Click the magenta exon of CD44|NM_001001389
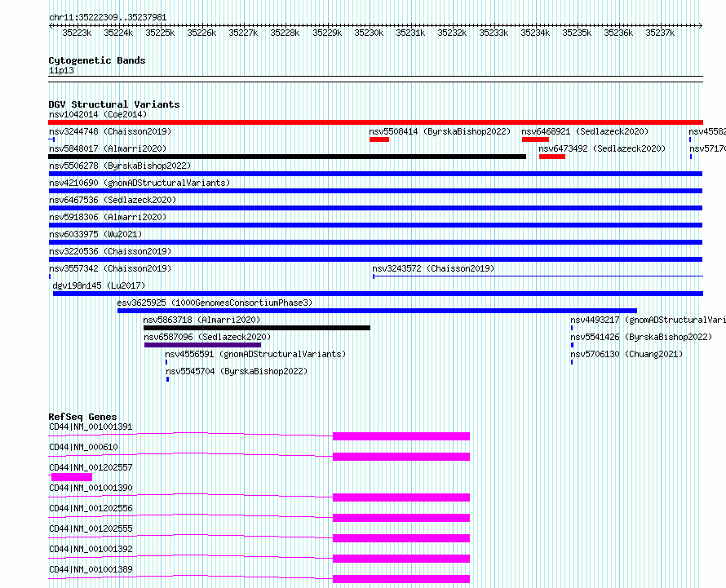The image size is (726, 588). [401, 579]
